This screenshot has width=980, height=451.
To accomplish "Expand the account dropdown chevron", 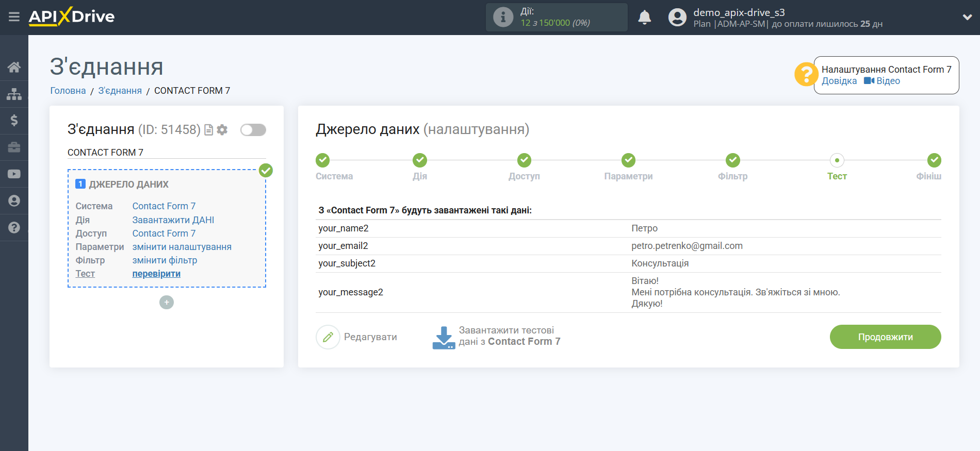I will point(967,17).
